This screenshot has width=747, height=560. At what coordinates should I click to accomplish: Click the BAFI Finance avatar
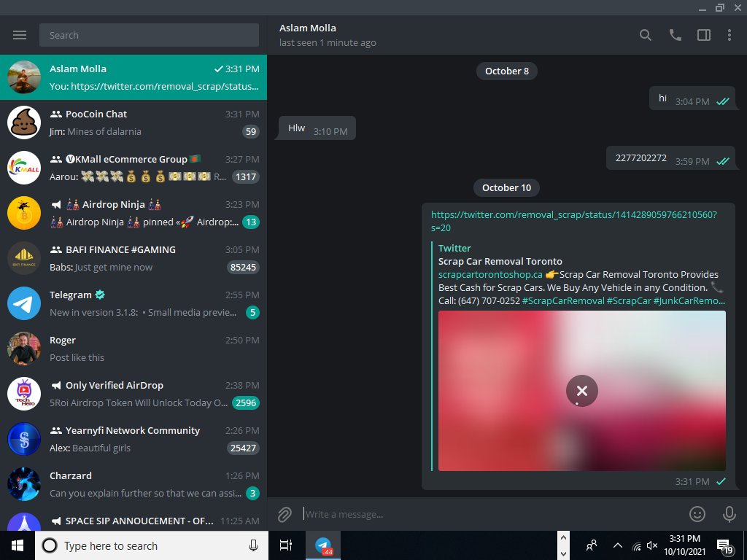pos(24,258)
